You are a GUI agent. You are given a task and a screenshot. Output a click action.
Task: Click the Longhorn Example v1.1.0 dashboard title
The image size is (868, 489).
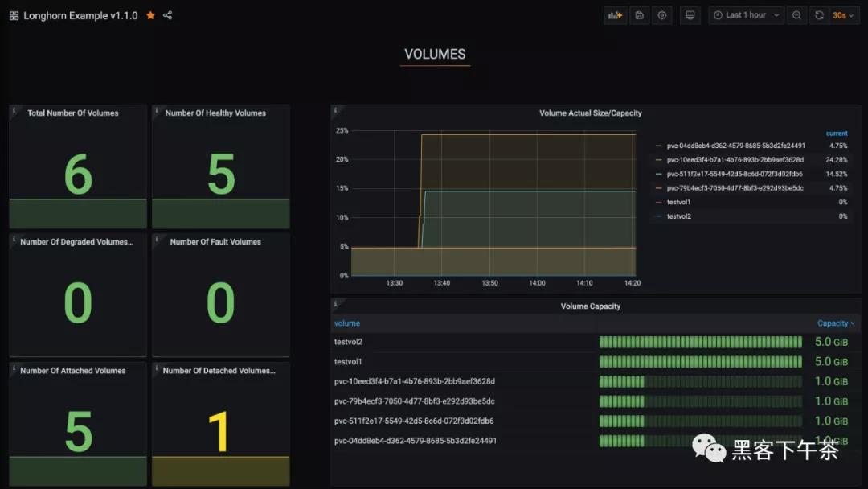pos(80,15)
